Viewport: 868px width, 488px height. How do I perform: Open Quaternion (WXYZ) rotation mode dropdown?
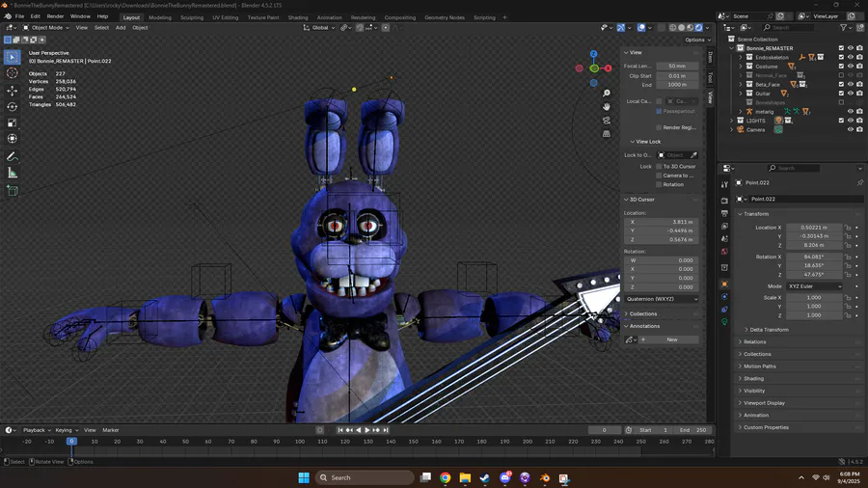[662, 299]
